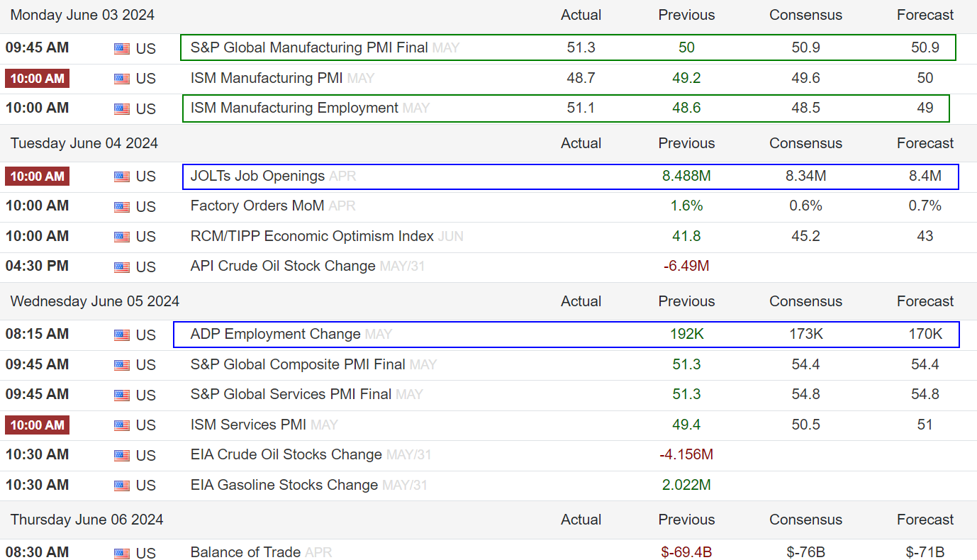The height and width of the screenshot is (560, 977).
Task: Click the US flag next to ISM Manufacturing Employment
Action: click(x=122, y=109)
